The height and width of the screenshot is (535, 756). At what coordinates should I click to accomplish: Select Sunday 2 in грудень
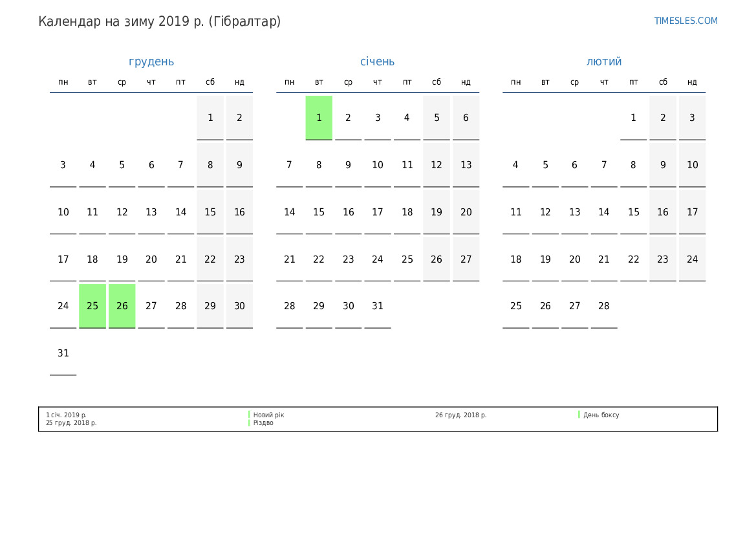point(240,118)
